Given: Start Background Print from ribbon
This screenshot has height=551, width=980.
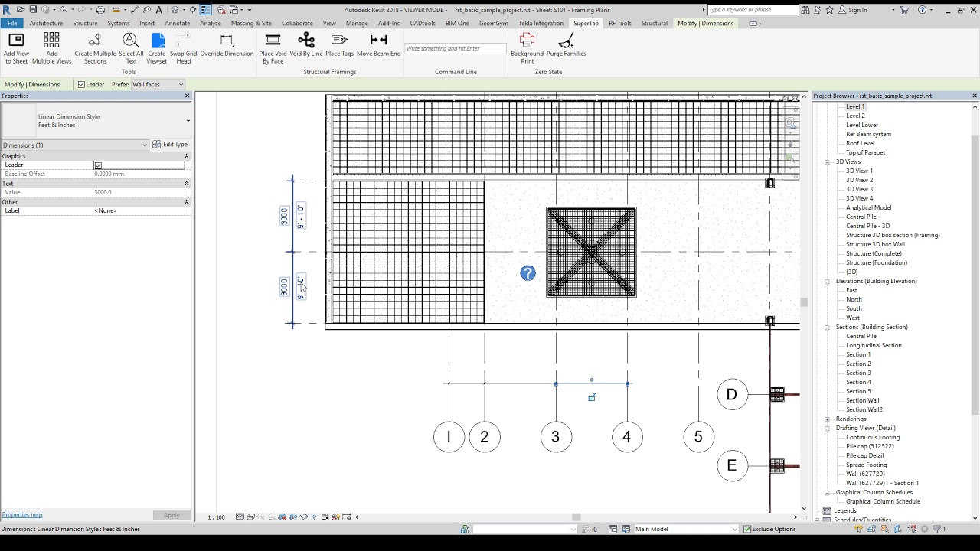Looking at the screenshot, I should (527, 48).
